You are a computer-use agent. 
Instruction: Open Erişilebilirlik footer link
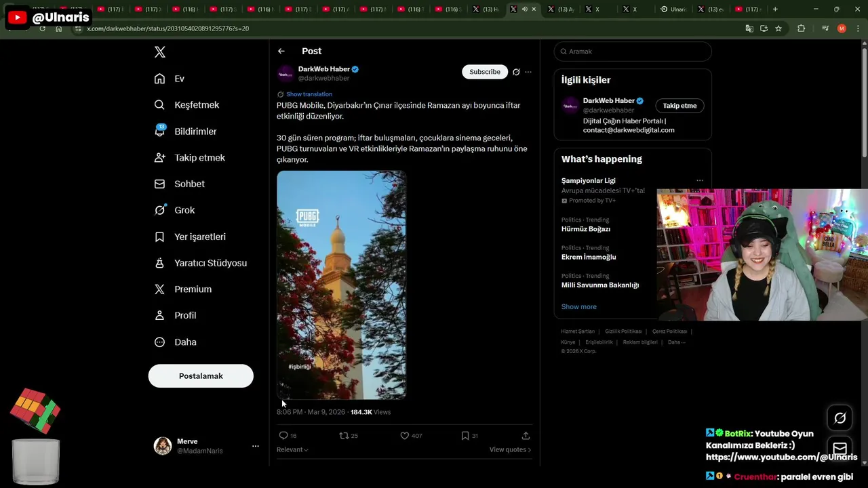pos(599,342)
